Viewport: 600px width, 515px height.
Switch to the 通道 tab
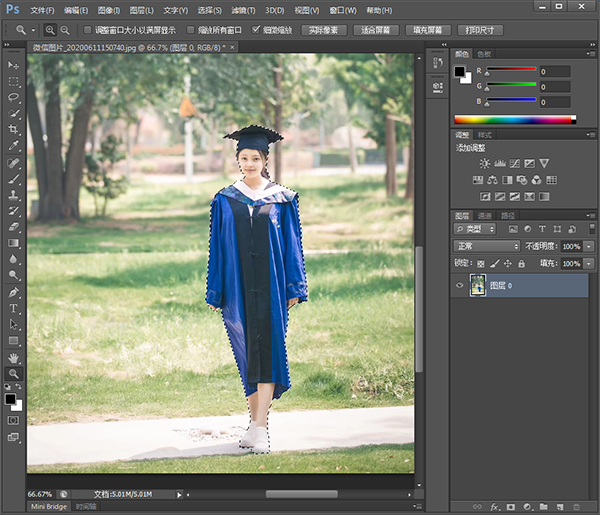[x=485, y=215]
